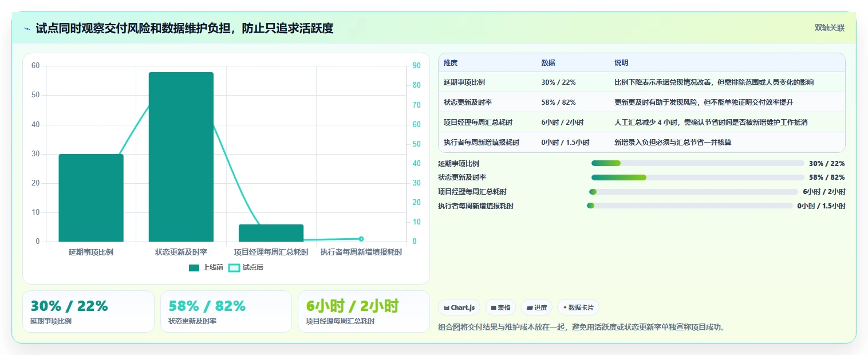This screenshot has width=868, height=355.
Task: Click the short 项目经理每周汇总耗时 bar in chart
Action: pyautogui.click(x=271, y=233)
